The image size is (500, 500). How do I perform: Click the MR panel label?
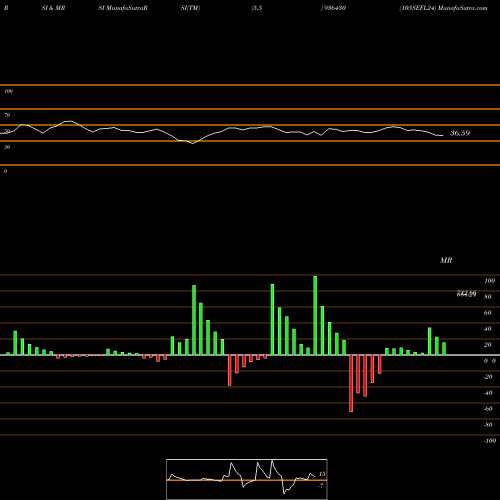point(446,260)
